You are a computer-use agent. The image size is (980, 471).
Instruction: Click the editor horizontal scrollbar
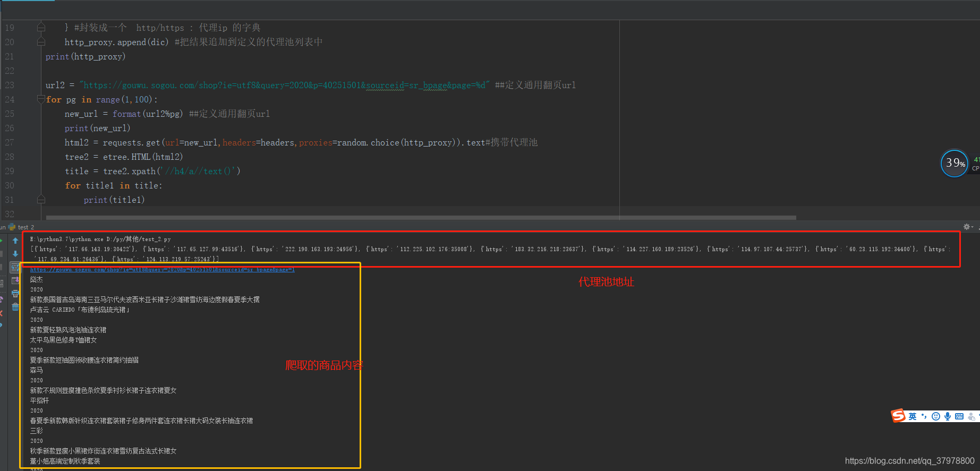(421, 217)
